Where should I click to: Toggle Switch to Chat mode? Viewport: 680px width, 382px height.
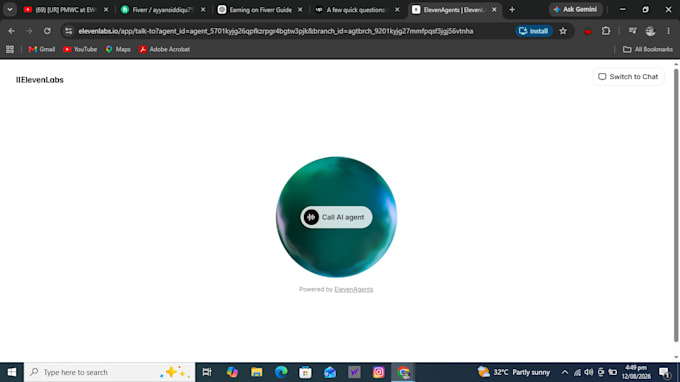[x=628, y=77]
